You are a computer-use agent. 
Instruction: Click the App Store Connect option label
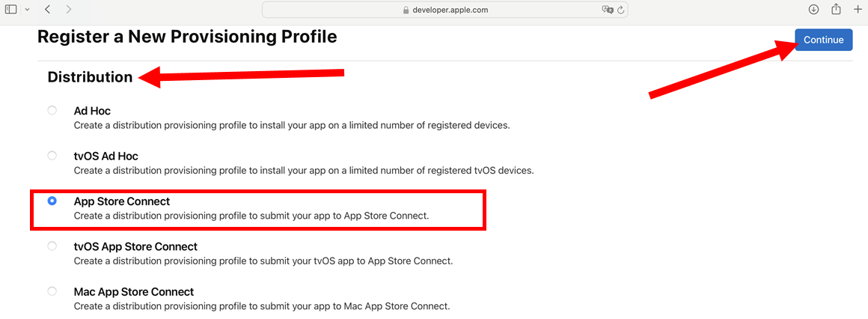(x=122, y=201)
